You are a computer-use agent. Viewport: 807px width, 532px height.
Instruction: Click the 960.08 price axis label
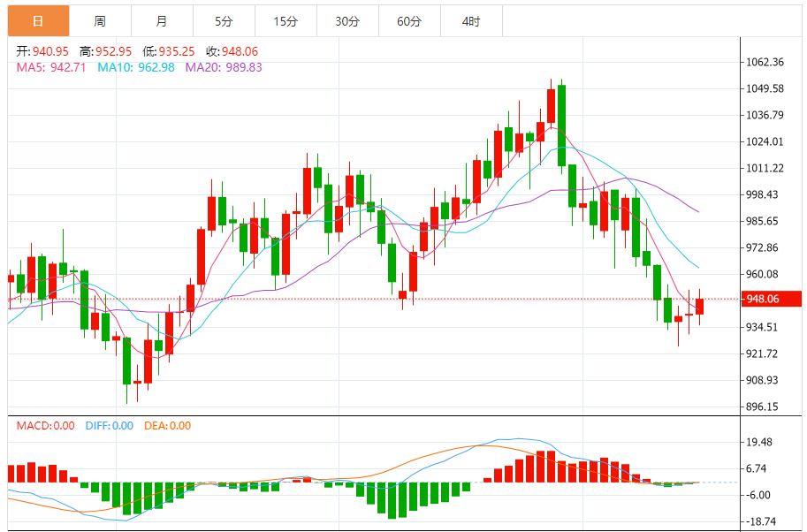coord(762,274)
